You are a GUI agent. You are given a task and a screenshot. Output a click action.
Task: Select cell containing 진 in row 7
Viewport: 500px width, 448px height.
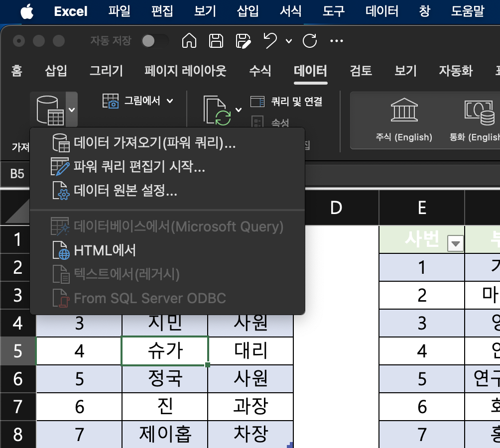pos(165,406)
